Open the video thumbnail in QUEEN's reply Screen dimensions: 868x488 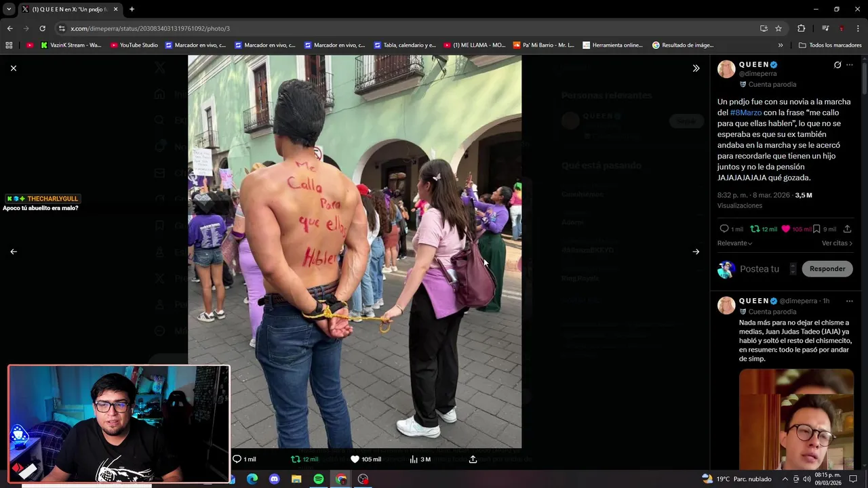(796, 419)
